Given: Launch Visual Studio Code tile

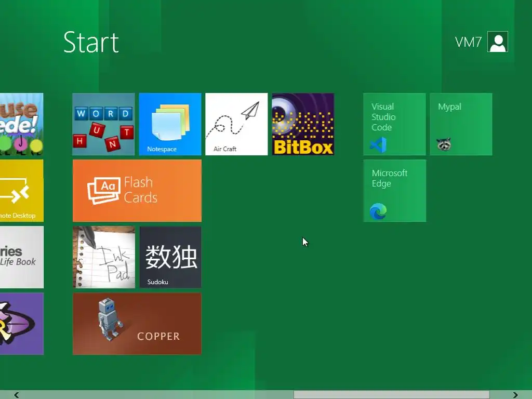Looking at the screenshot, I should [x=394, y=124].
